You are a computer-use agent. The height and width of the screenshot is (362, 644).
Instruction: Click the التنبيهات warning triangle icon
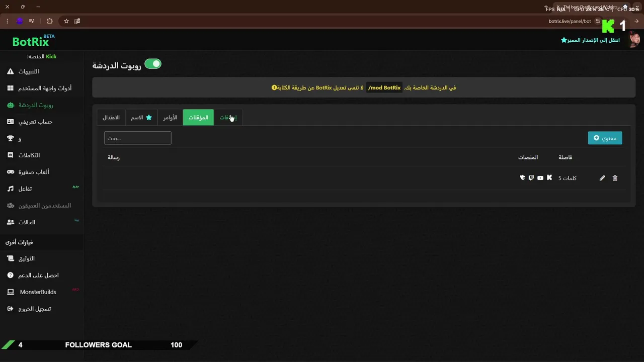pyautogui.click(x=11, y=71)
